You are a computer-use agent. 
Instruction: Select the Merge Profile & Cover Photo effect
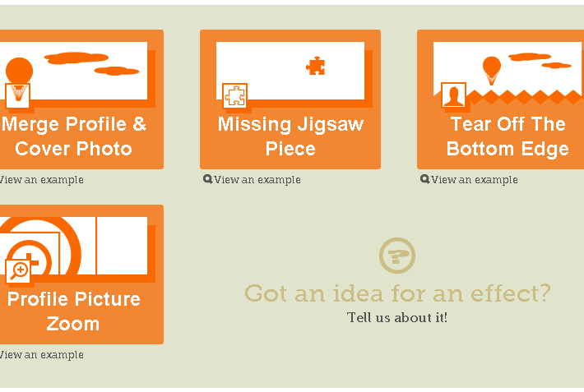(x=74, y=136)
